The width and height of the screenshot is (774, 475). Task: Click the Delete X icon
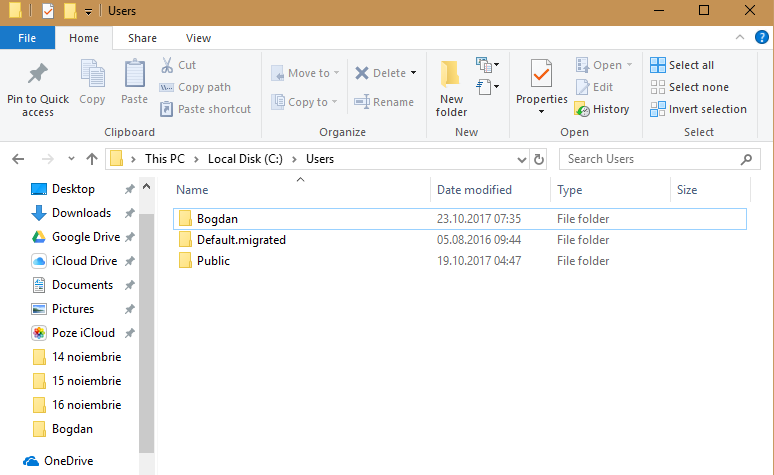coord(362,73)
